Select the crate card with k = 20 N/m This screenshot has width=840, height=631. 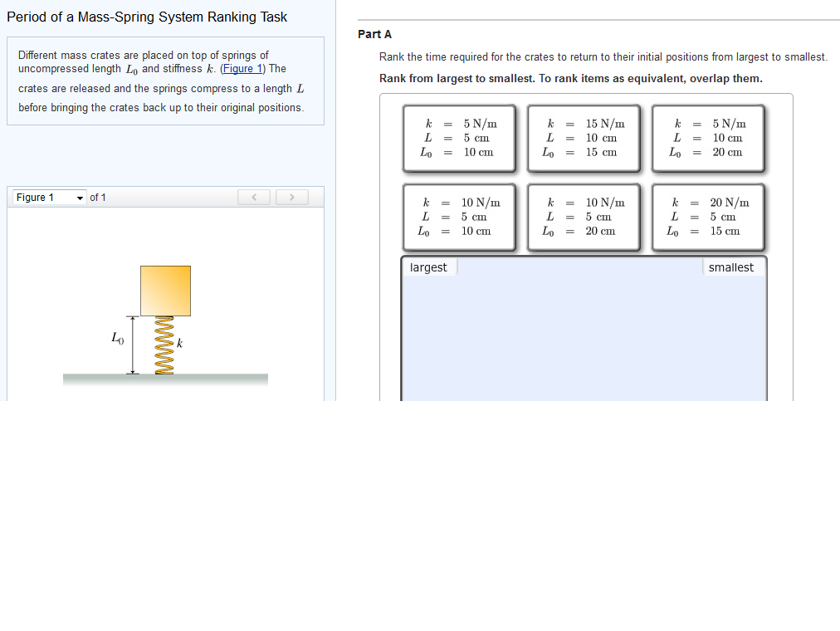pyautogui.click(x=708, y=217)
